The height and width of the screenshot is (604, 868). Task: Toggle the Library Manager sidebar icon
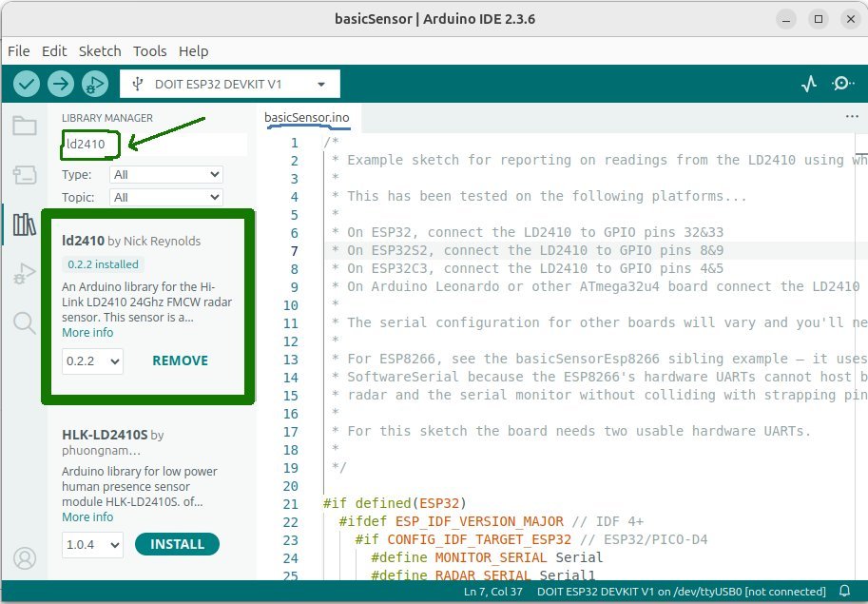[25, 224]
